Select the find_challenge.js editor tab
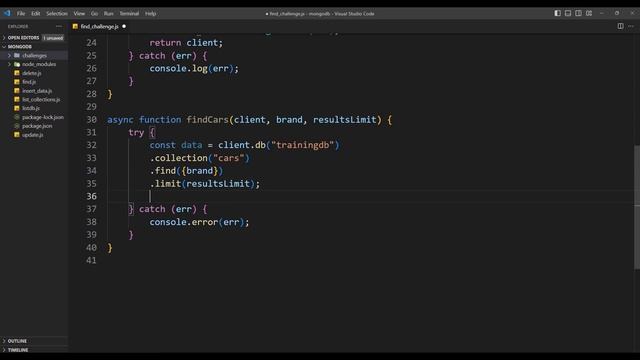The width and height of the screenshot is (640, 360). 99,26
